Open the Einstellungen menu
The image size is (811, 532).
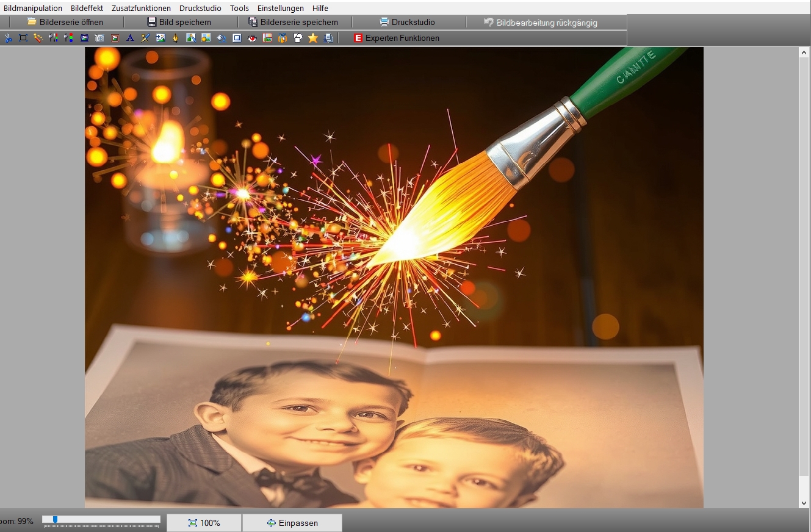(x=280, y=8)
